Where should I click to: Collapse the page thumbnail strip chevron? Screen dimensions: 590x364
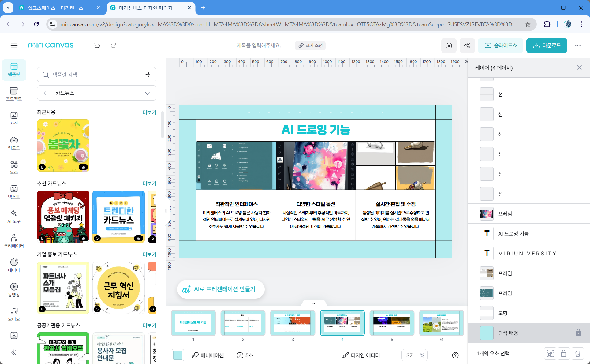point(314,303)
